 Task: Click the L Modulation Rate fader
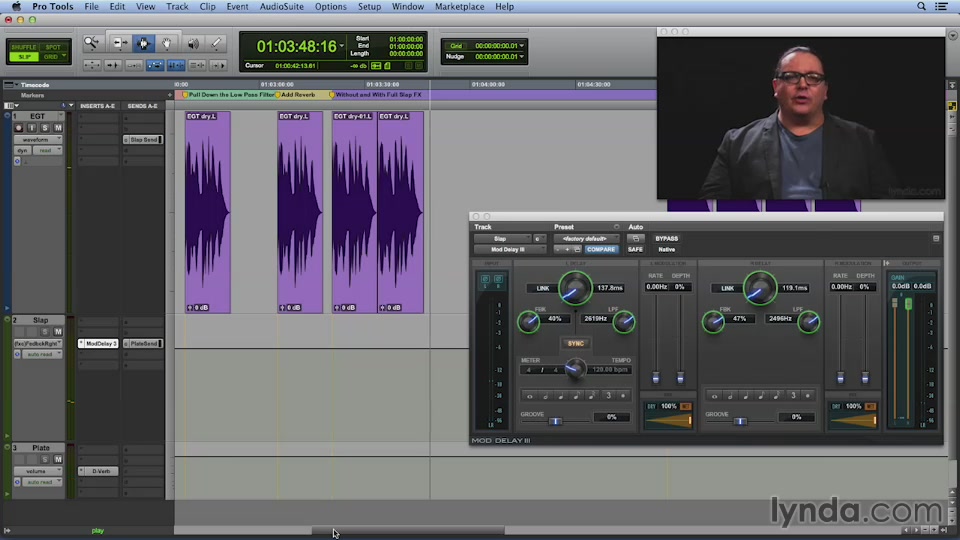click(656, 377)
